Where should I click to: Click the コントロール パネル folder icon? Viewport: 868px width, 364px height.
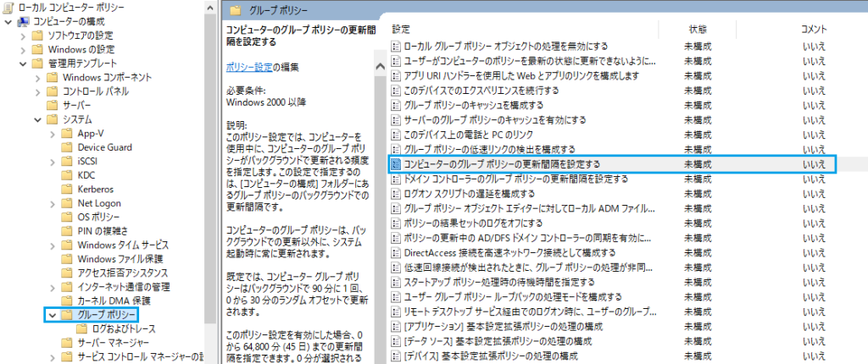tap(52, 91)
